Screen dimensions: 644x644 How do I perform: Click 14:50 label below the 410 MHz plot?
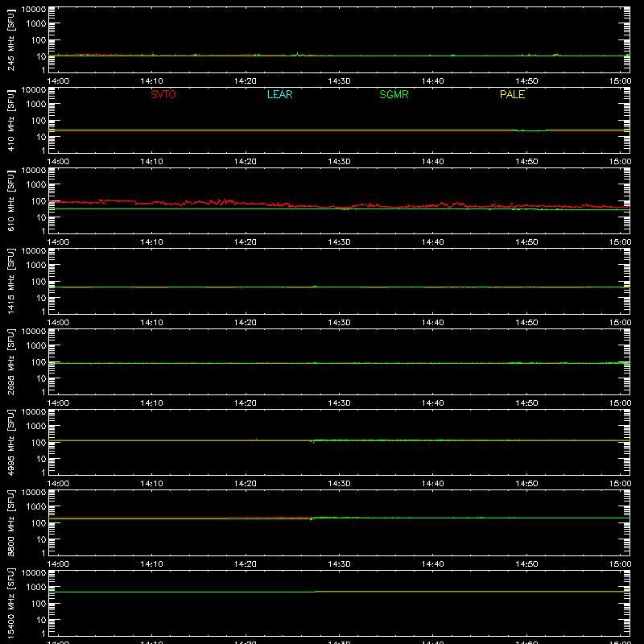pos(526,162)
